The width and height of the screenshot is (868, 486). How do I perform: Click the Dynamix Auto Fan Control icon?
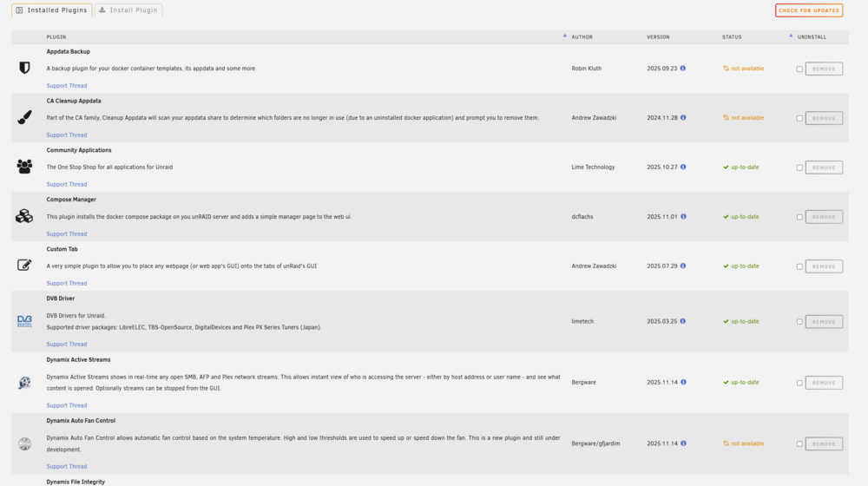coord(24,443)
